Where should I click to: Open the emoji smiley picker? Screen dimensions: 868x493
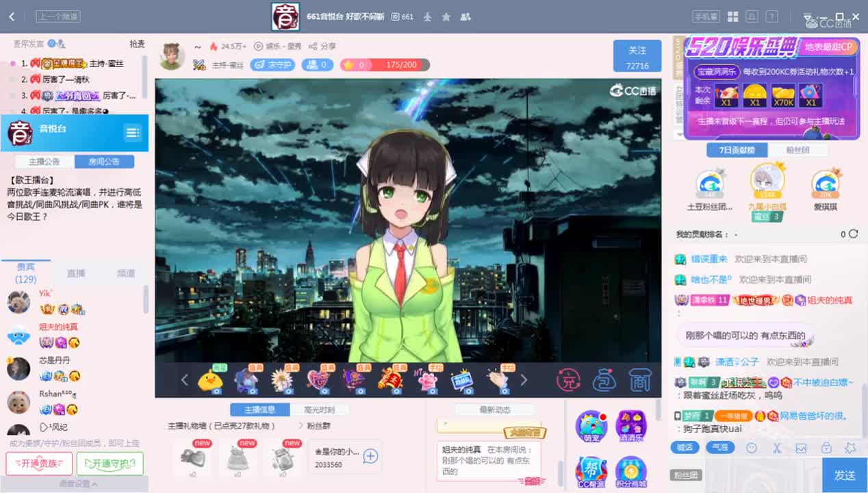click(752, 448)
